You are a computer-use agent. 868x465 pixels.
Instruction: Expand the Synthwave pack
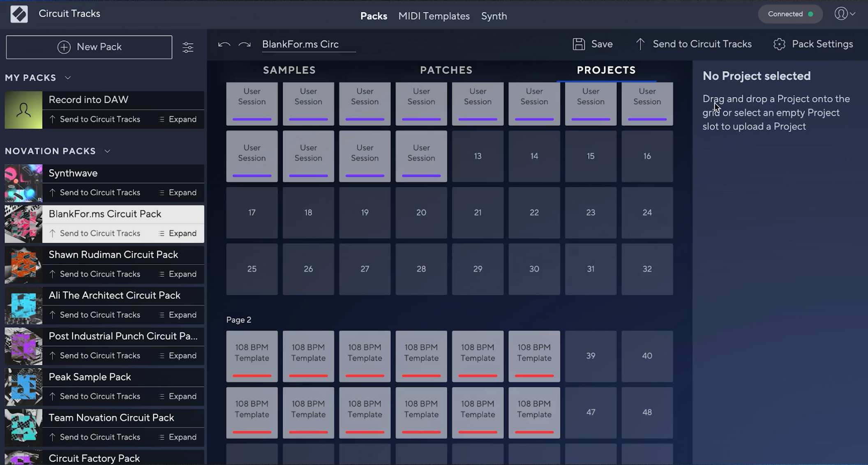click(x=178, y=192)
